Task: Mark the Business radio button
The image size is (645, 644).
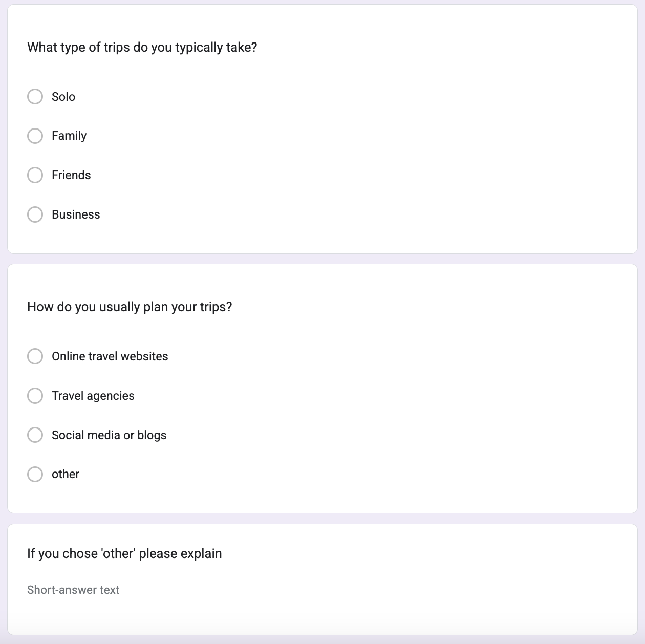Action: (x=35, y=214)
